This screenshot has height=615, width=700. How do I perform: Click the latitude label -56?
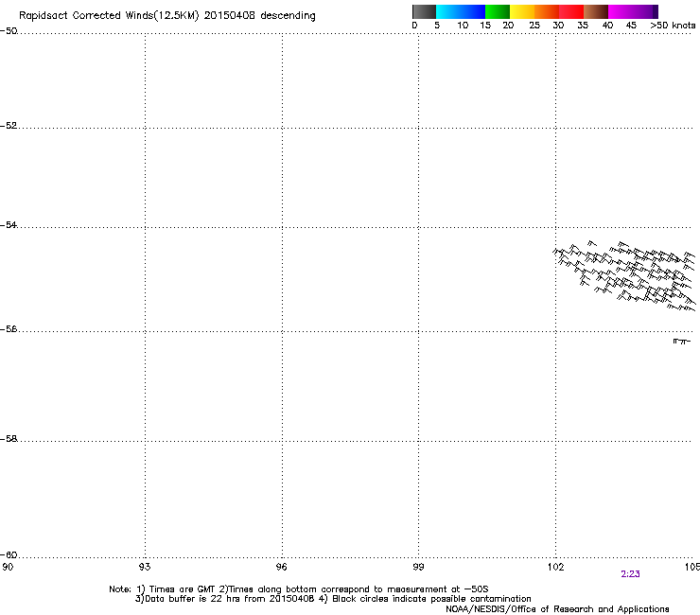9,328
